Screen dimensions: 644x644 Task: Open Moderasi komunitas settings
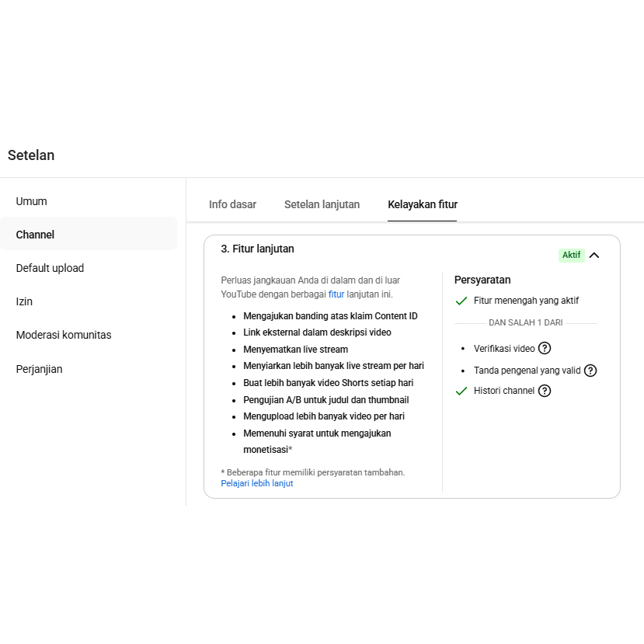pos(64,335)
